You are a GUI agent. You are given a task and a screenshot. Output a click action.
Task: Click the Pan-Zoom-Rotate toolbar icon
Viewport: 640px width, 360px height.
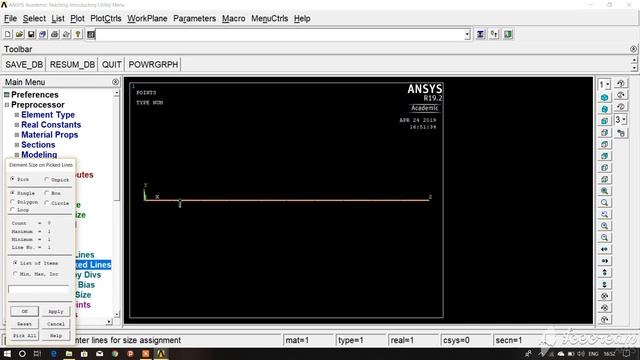pyautogui.click(x=43, y=35)
